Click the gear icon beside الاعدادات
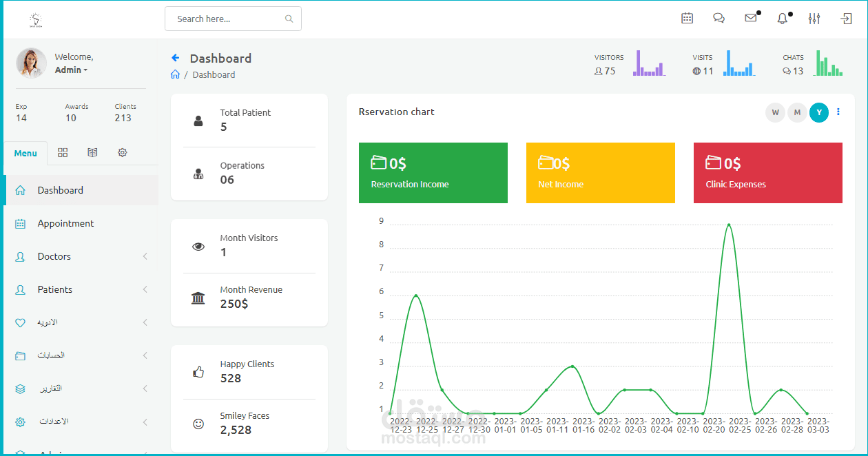Viewport: 868px width, 456px height. pos(20,422)
